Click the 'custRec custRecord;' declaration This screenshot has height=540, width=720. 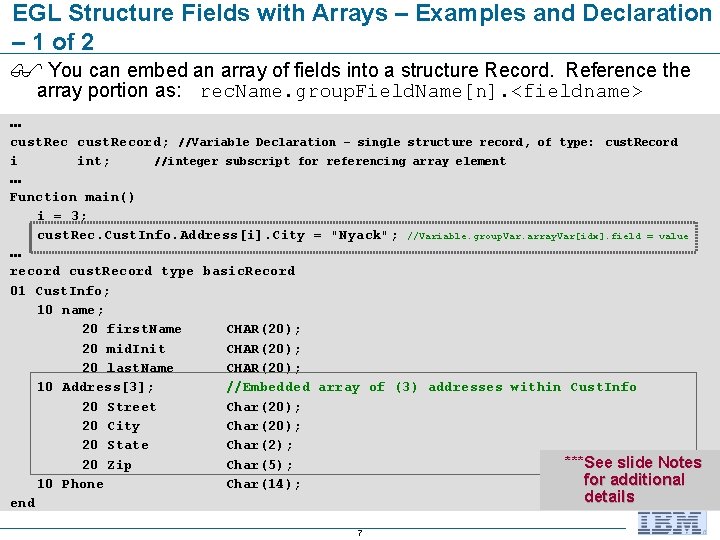90,142
